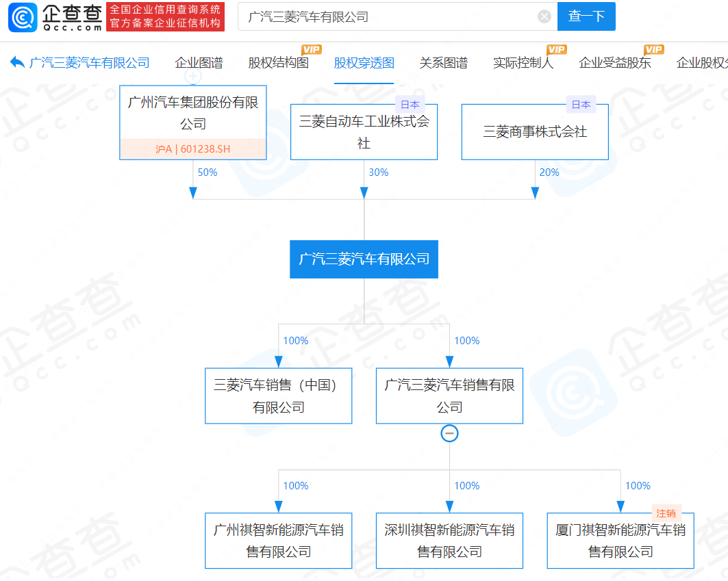Click the 查一下 search button
This screenshot has width=728, height=581.
click(586, 16)
